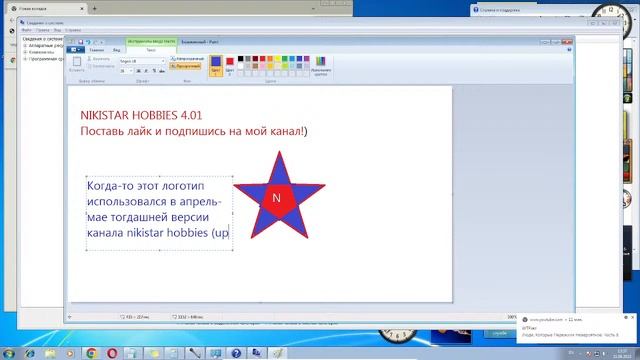Image resolution: width=640 pixels, height=360 pixels.
Task: Switch to System Information taskbar icon
Action: point(257,353)
